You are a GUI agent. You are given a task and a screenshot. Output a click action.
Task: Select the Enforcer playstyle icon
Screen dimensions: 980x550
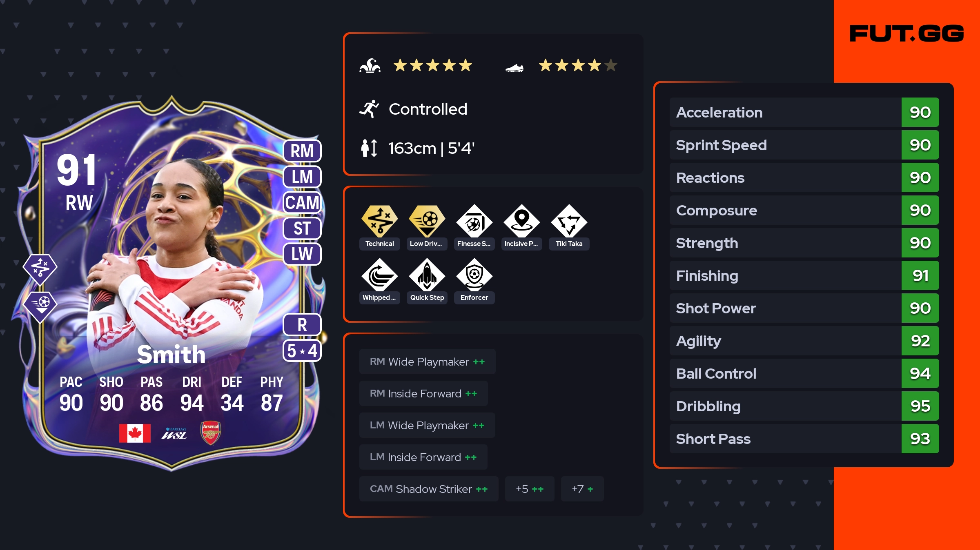[x=474, y=275]
